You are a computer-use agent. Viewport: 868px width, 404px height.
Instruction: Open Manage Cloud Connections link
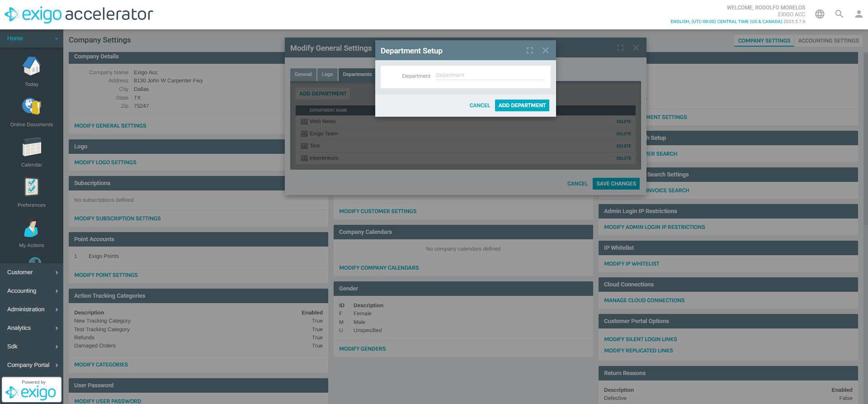(644, 300)
